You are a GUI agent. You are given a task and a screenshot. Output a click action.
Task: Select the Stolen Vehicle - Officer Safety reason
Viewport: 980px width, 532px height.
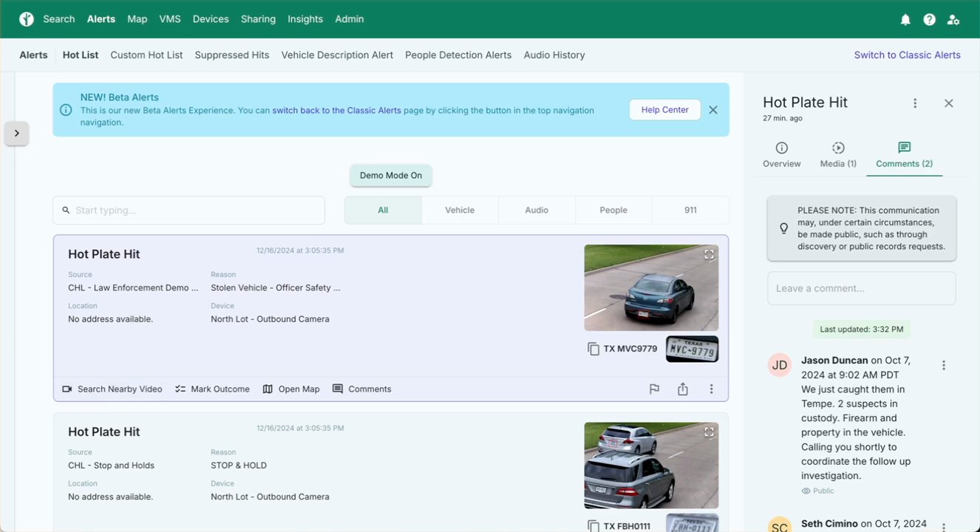point(276,287)
